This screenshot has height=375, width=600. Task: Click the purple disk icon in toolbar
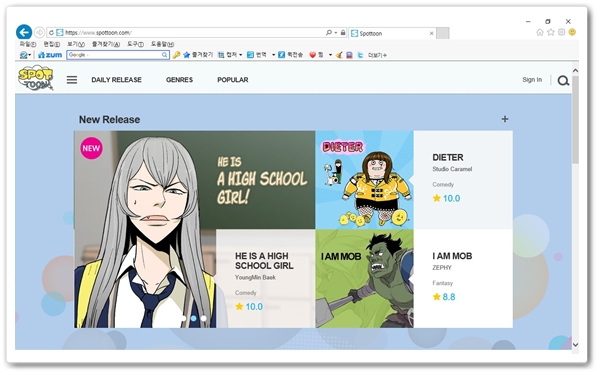coord(349,55)
